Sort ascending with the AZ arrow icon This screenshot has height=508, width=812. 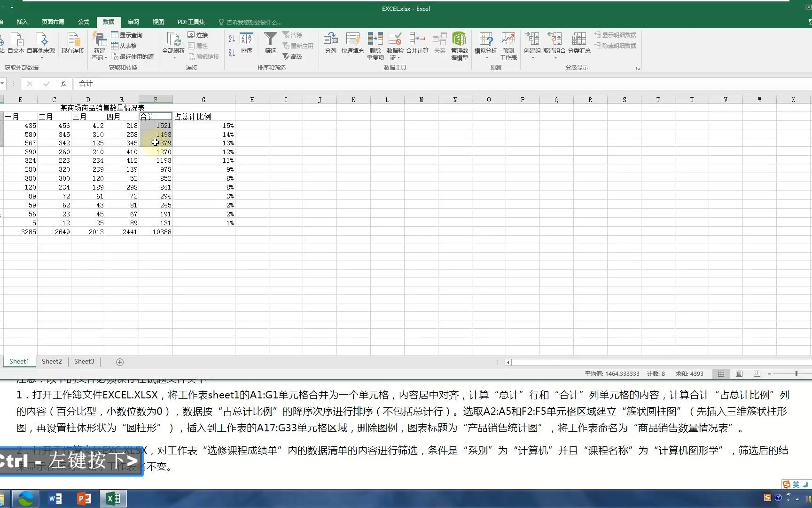tap(231, 39)
